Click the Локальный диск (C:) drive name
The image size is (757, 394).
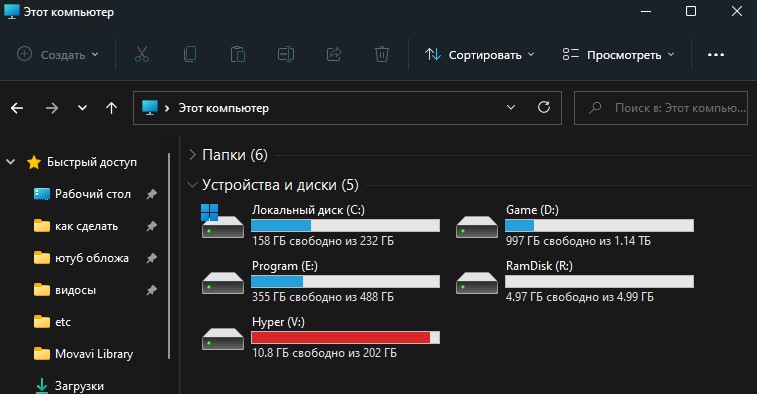[x=308, y=210]
